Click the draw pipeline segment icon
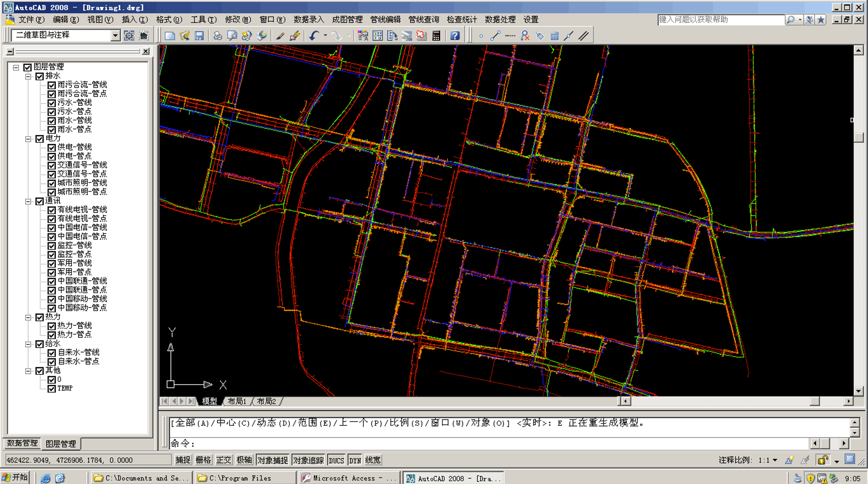The height and width of the screenshot is (484, 868). [x=495, y=36]
